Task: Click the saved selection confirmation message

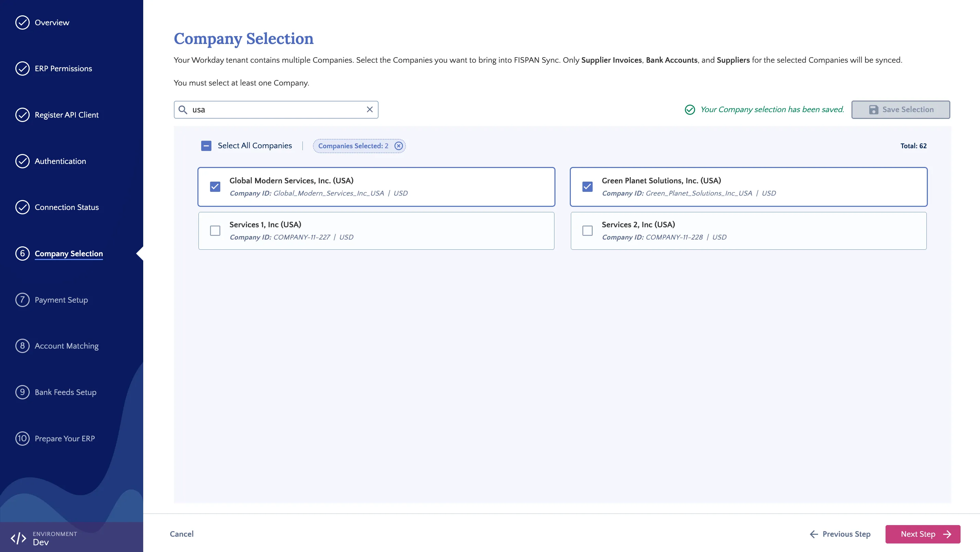Action: (x=772, y=110)
